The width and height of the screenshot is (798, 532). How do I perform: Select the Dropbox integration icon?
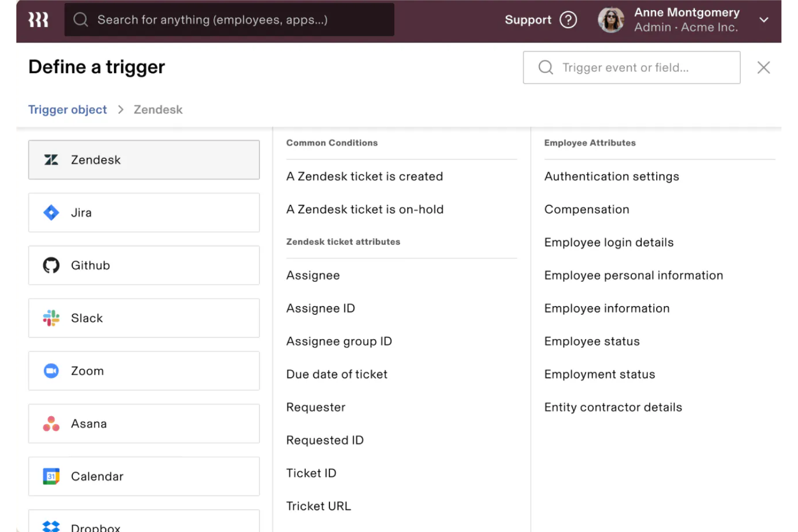[x=51, y=526]
